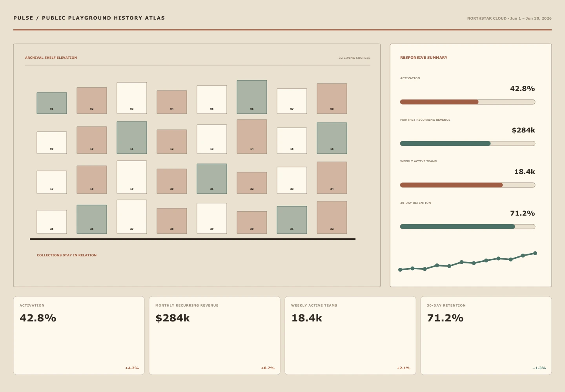
Task: Click the Activation progress bar in Responsive Summary
Action: [x=468, y=102]
